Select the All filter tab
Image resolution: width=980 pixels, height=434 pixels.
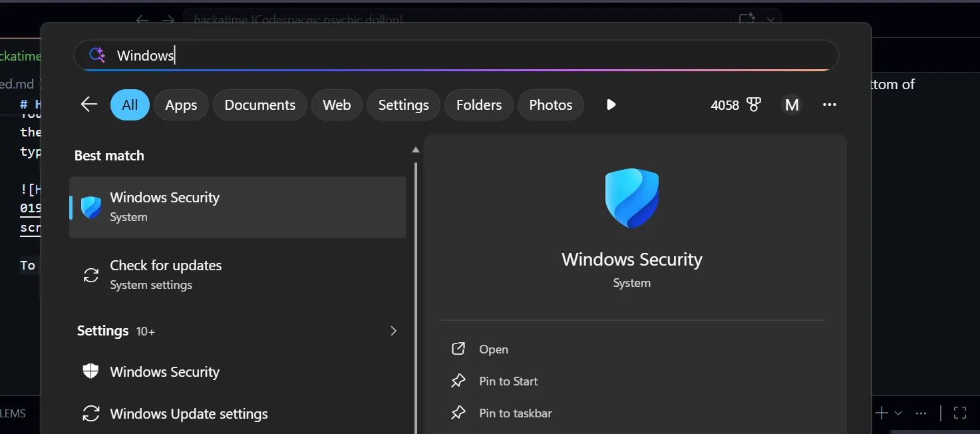pos(130,105)
